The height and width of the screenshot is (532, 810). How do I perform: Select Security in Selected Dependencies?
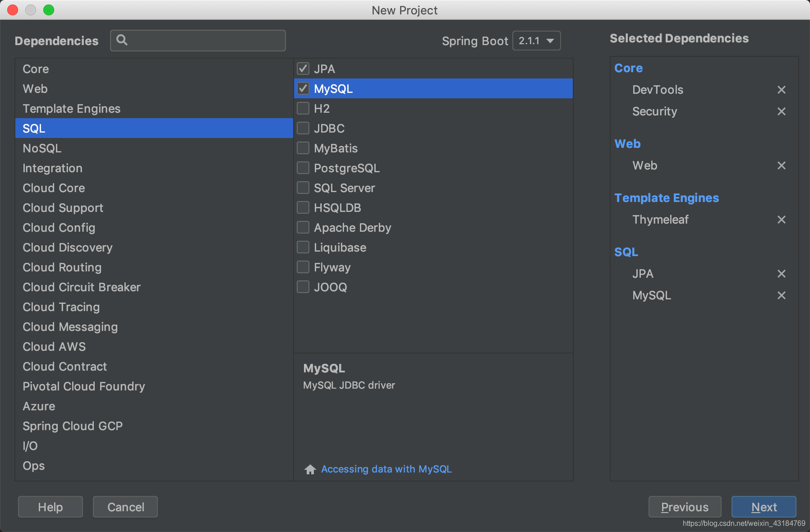pos(654,111)
